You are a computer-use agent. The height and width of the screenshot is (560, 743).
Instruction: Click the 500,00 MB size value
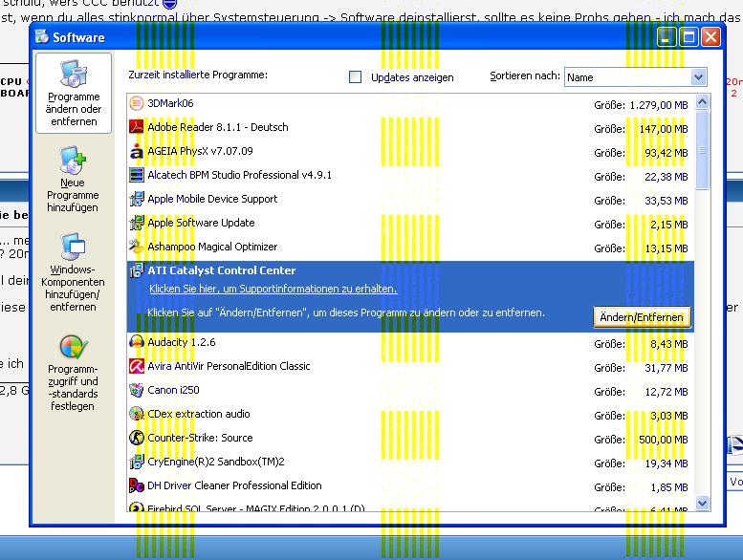click(663, 440)
